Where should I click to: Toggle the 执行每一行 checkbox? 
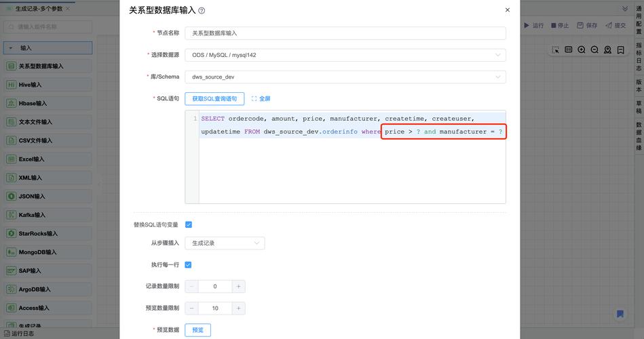[188, 264]
